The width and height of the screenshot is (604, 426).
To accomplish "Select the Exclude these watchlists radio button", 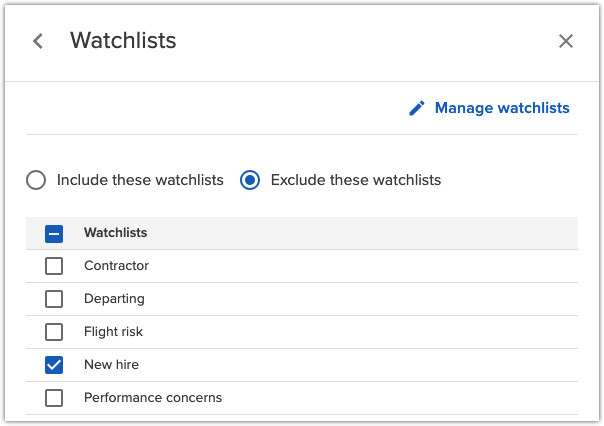I will [x=250, y=180].
